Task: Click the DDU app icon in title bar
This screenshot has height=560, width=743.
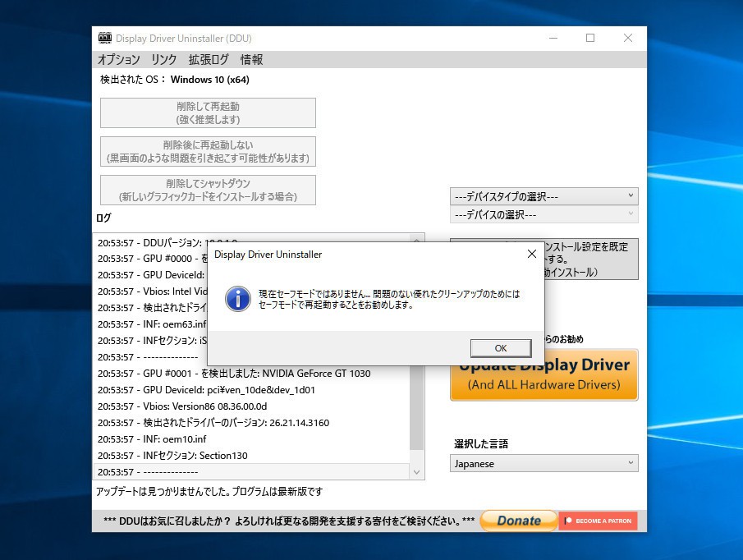Action: coord(105,38)
